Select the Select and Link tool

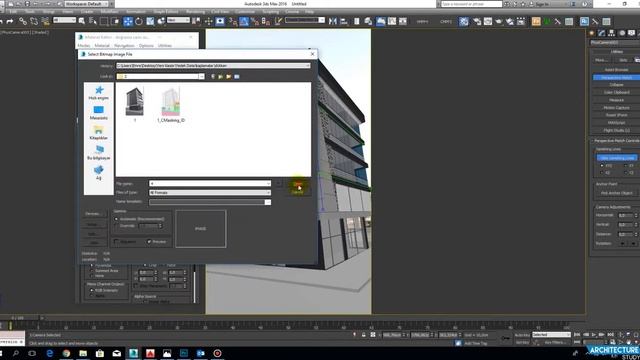click(x=22, y=21)
